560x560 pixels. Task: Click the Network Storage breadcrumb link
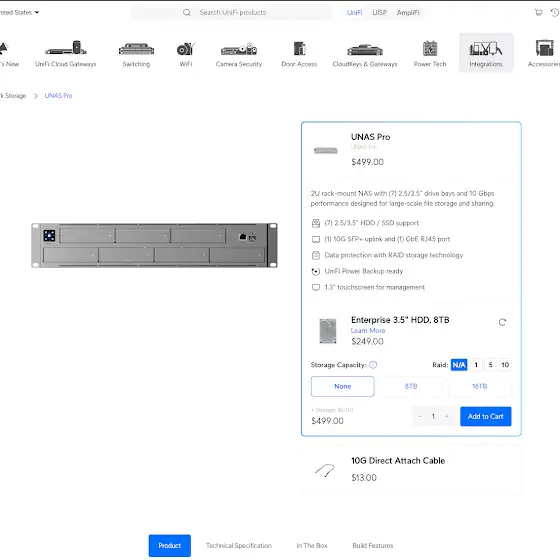coord(13,95)
